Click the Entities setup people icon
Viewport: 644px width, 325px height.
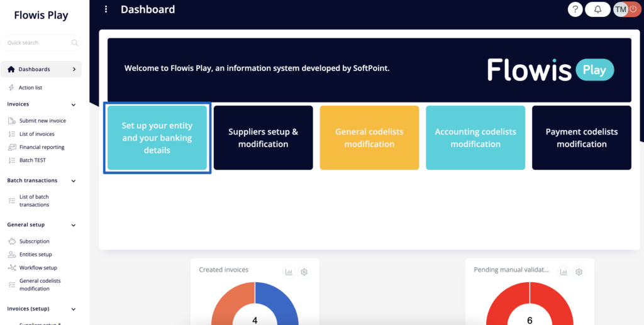tap(12, 255)
